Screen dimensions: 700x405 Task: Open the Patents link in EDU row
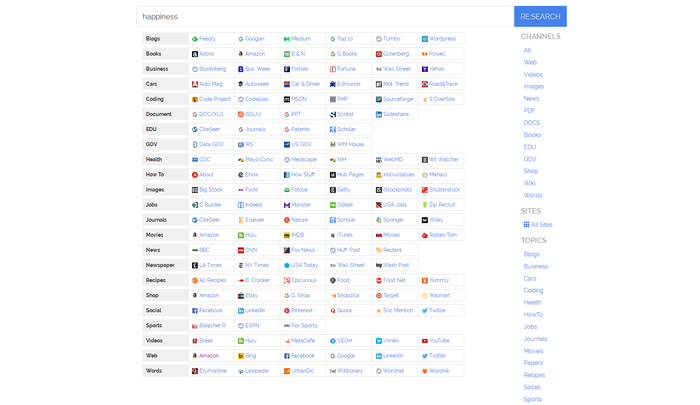click(x=300, y=129)
